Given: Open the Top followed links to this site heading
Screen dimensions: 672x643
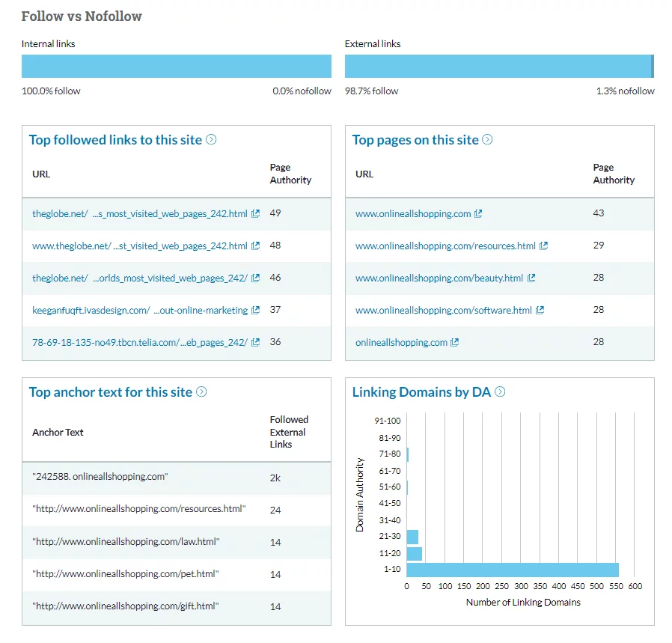Looking at the screenshot, I should (115, 140).
